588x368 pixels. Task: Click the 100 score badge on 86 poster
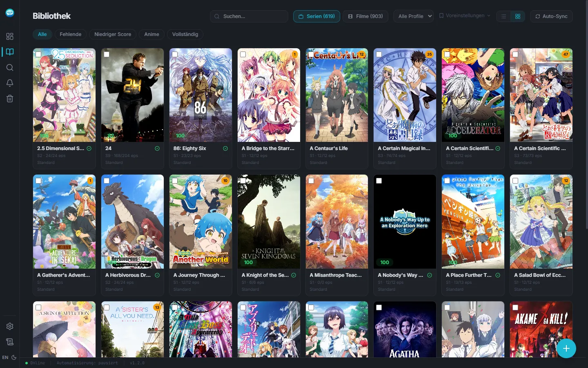pyautogui.click(x=180, y=136)
